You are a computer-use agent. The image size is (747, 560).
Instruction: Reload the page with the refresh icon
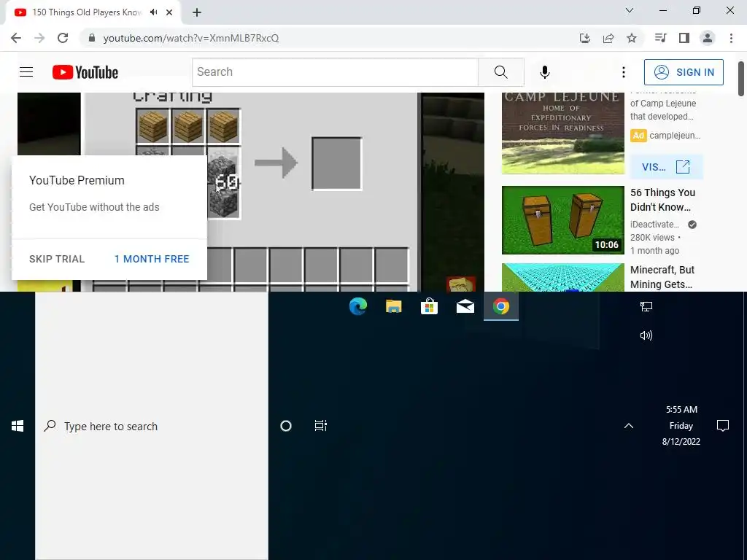(63, 38)
